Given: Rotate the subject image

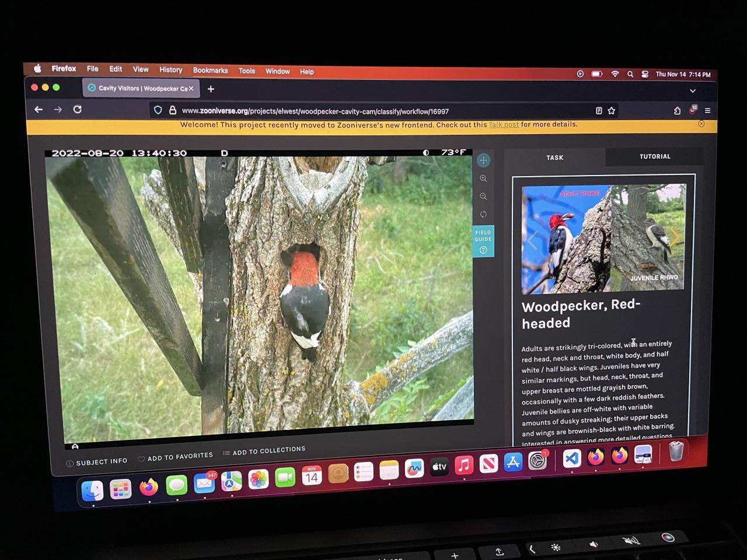Looking at the screenshot, I should click(x=483, y=214).
